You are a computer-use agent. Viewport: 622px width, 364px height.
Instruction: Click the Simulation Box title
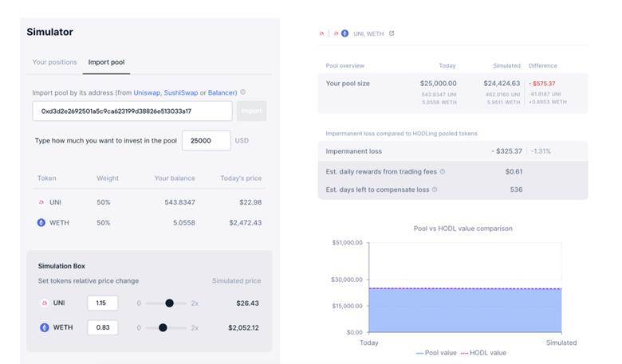coord(61,266)
